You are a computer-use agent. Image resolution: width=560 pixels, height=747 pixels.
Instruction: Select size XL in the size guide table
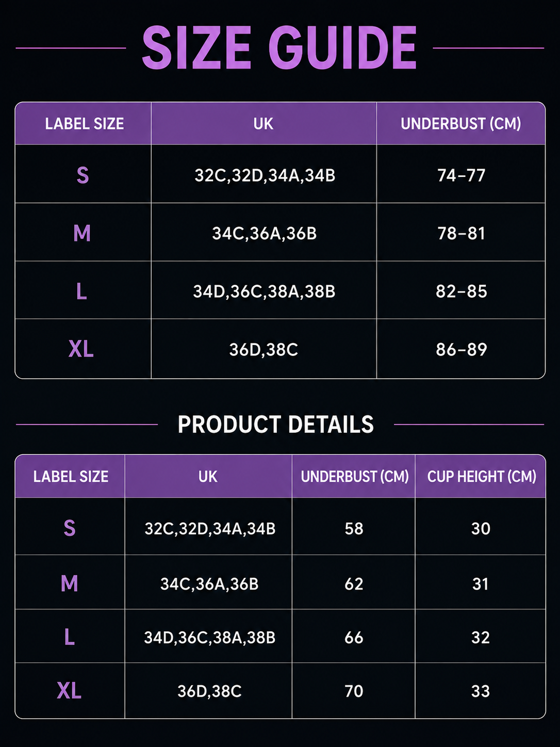(x=81, y=349)
